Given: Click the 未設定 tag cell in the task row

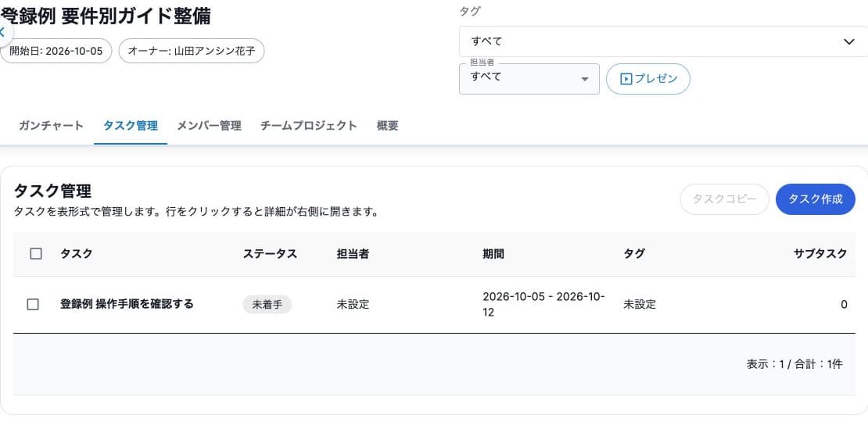Looking at the screenshot, I should pyautogui.click(x=640, y=304).
